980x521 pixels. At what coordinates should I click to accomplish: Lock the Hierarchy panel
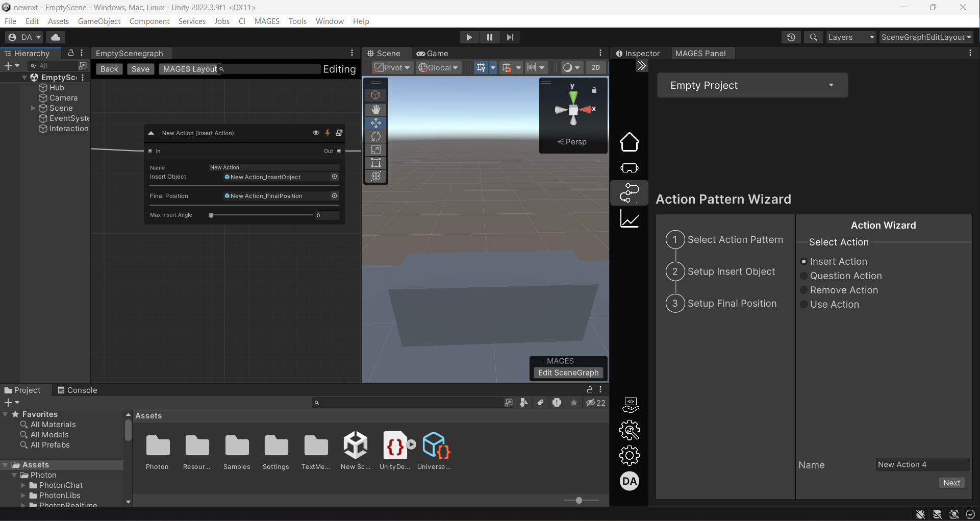pos(71,53)
